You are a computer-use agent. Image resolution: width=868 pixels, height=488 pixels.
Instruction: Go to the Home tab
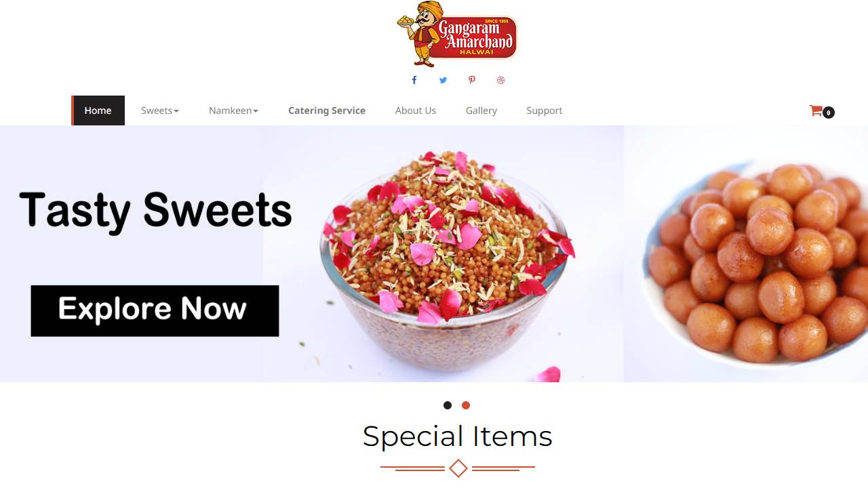tap(98, 110)
